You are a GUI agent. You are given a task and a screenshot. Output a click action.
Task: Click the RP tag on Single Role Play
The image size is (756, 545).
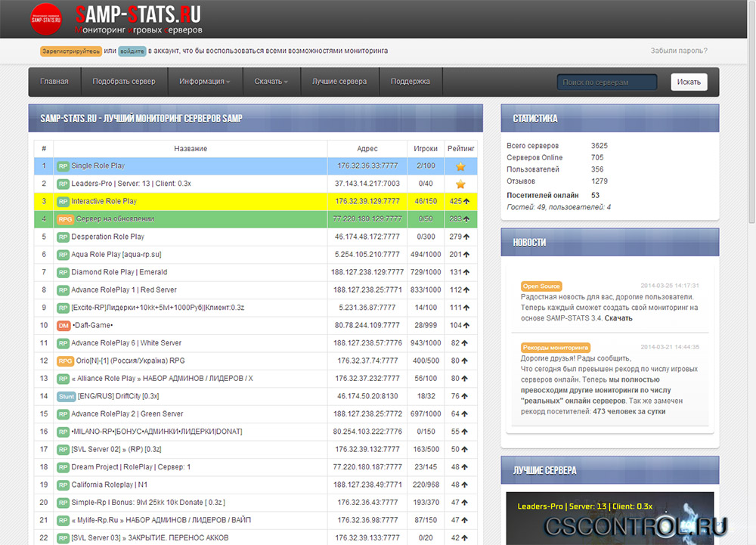(x=64, y=166)
